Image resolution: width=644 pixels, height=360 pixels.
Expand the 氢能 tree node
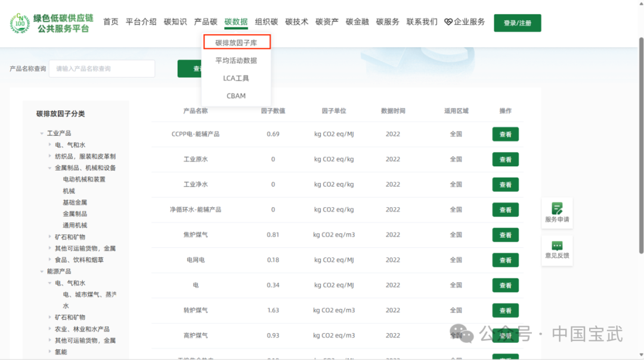pos(49,352)
